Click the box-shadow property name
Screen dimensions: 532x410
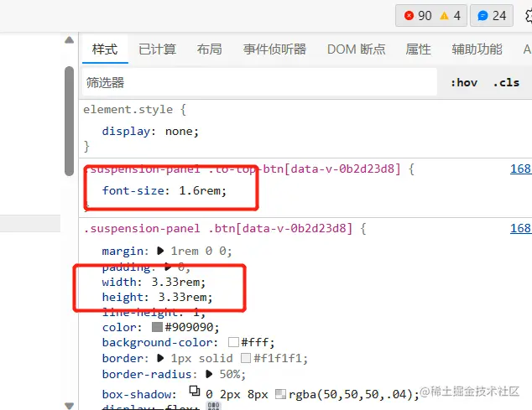coord(136,394)
